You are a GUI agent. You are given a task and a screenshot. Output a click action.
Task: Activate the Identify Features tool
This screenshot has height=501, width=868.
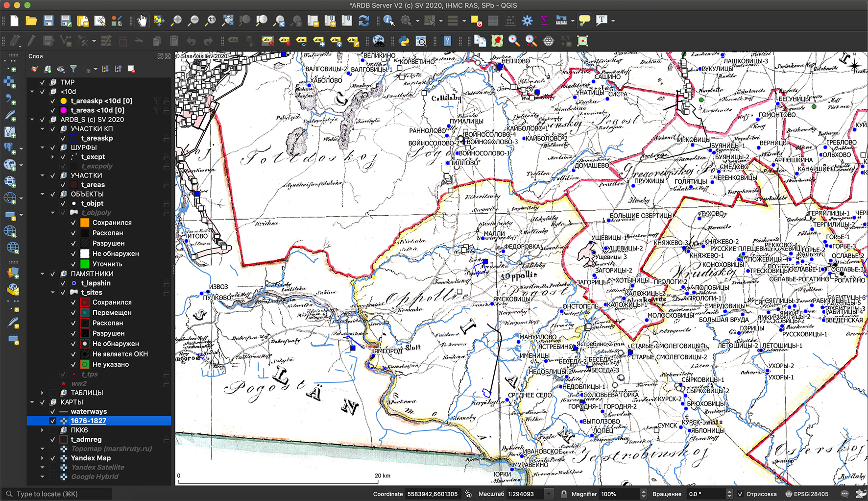point(388,21)
